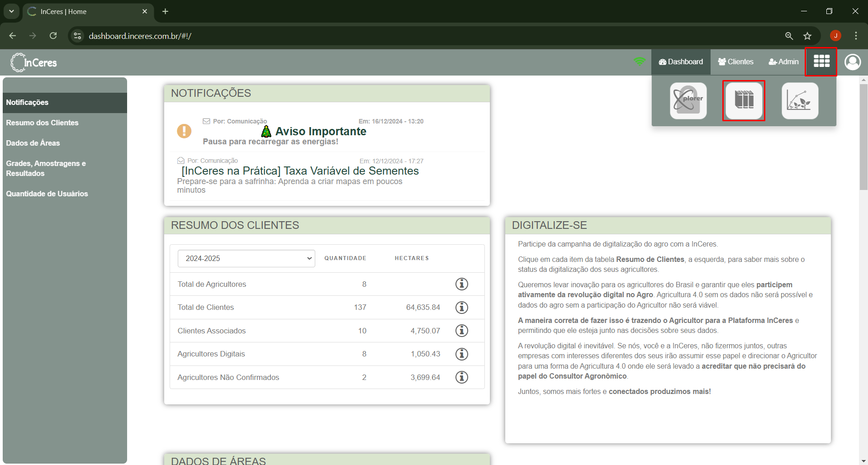Click the 137 quantity value
Screen dimensions: 868x465
pyautogui.click(x=360, y=307)
